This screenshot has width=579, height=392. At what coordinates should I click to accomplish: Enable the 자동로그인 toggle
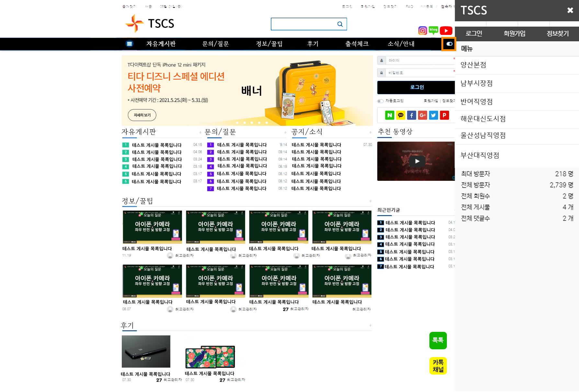click(380, 101)
